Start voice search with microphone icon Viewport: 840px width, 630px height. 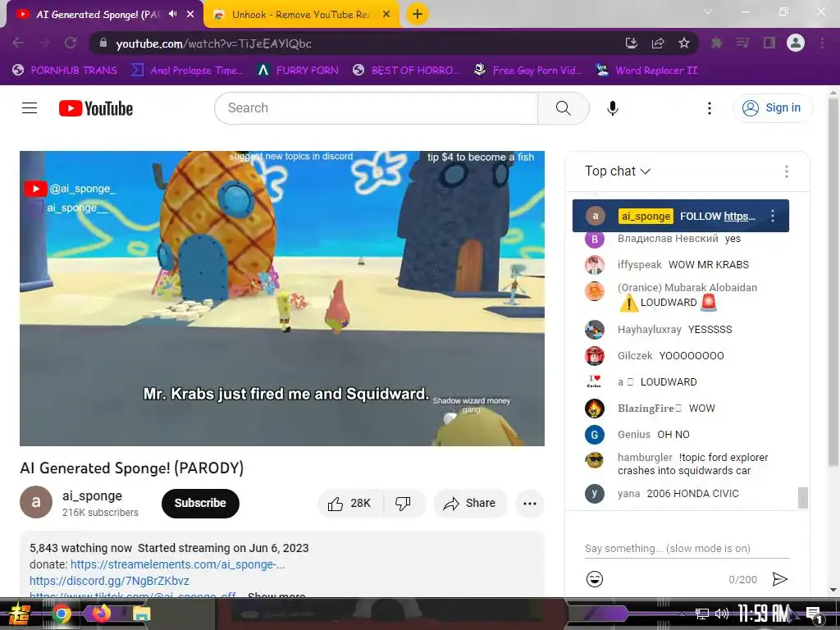pyautogui.click(x=613, y=108)
